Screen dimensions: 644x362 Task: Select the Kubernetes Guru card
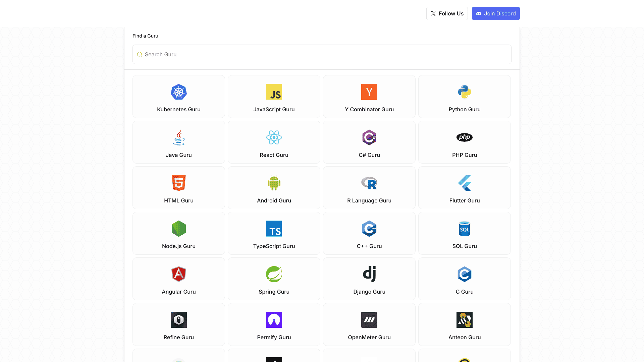coord(178,97)
